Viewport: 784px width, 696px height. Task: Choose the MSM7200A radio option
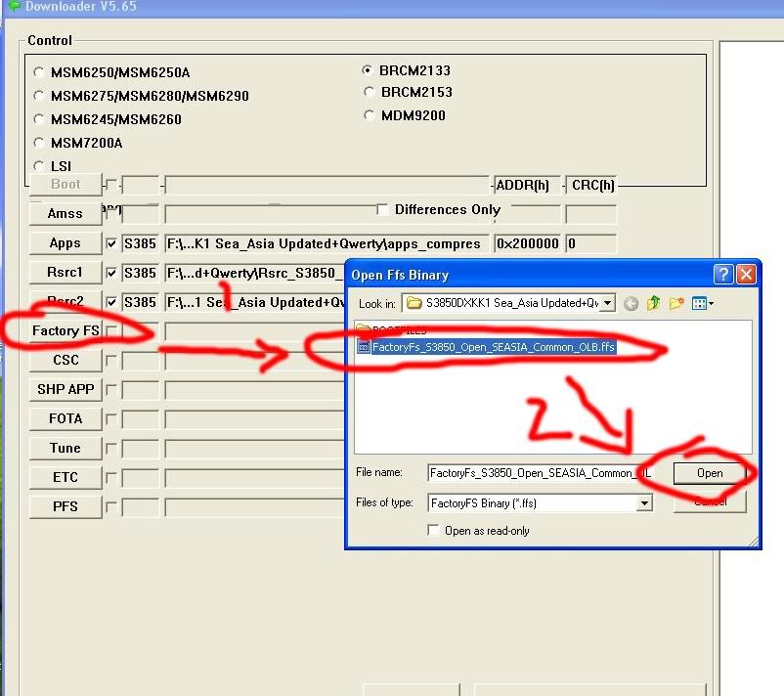pos(39,143)
